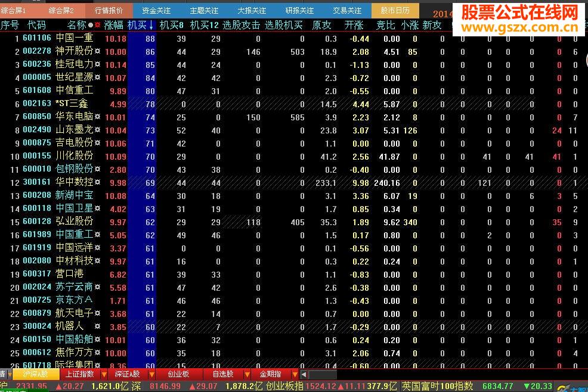Click the marker icon beside 中国远洋
This screenshot has width=588, height=392.
click(97, 248)
